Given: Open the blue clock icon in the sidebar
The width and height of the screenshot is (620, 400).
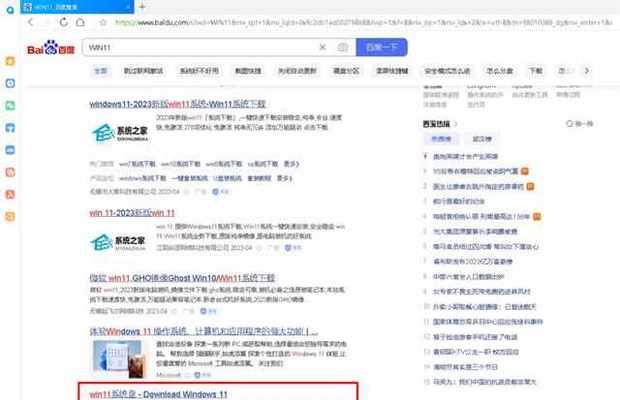Looking at the screenshot, I should pyautogui.click(x=10, y=83).
